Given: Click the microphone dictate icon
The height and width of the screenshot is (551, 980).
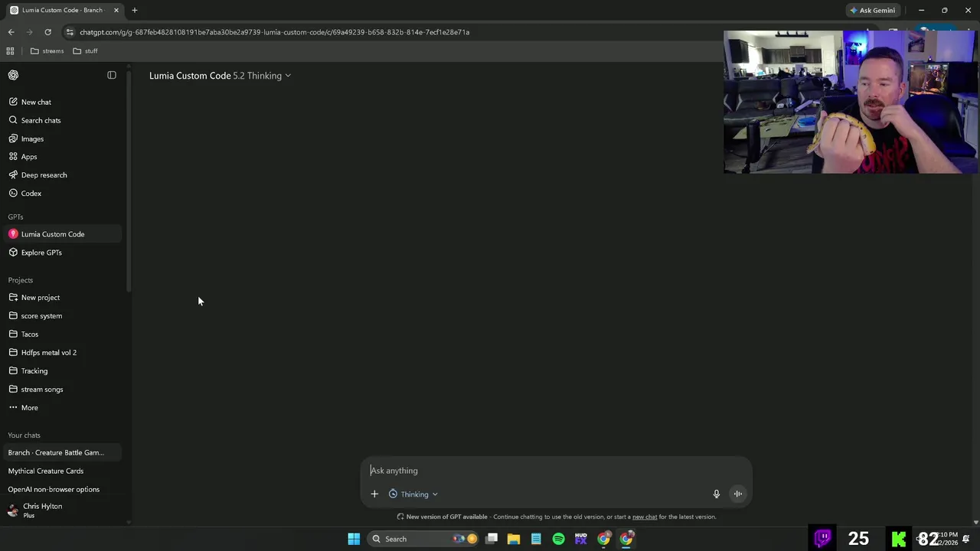Looking at the screenshot, I should click(x=717, y=494).
